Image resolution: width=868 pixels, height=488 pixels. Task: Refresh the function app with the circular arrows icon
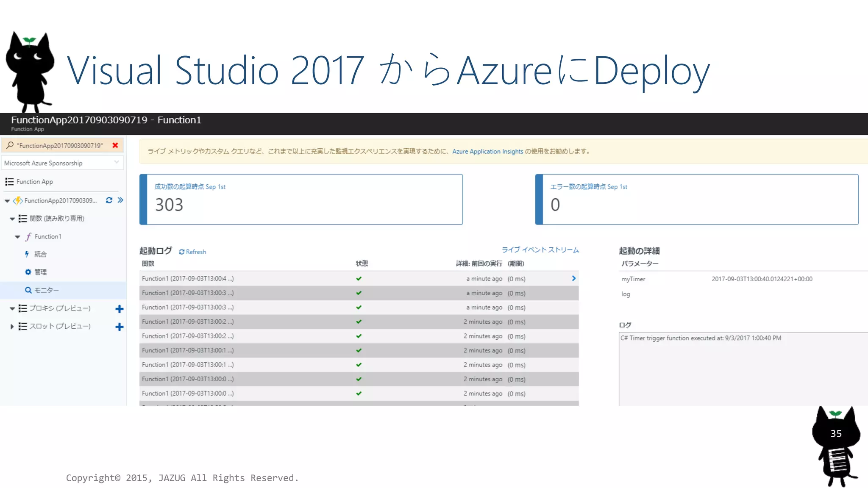pos(109,200)
